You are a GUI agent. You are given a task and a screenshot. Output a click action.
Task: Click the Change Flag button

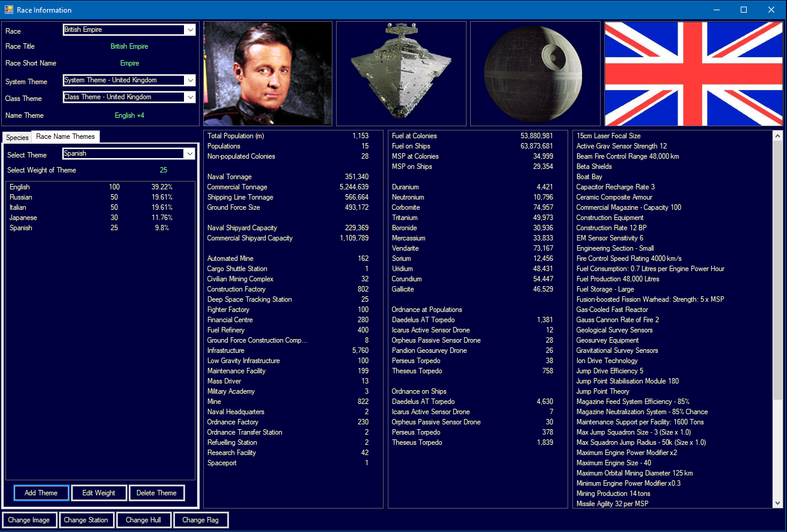tap(200, 520)
